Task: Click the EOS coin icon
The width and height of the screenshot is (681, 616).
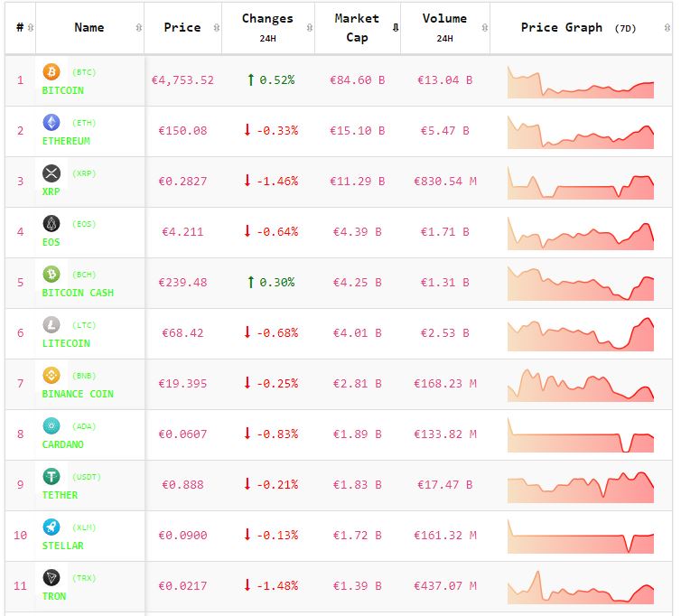Action: click(x=51, y=223)
